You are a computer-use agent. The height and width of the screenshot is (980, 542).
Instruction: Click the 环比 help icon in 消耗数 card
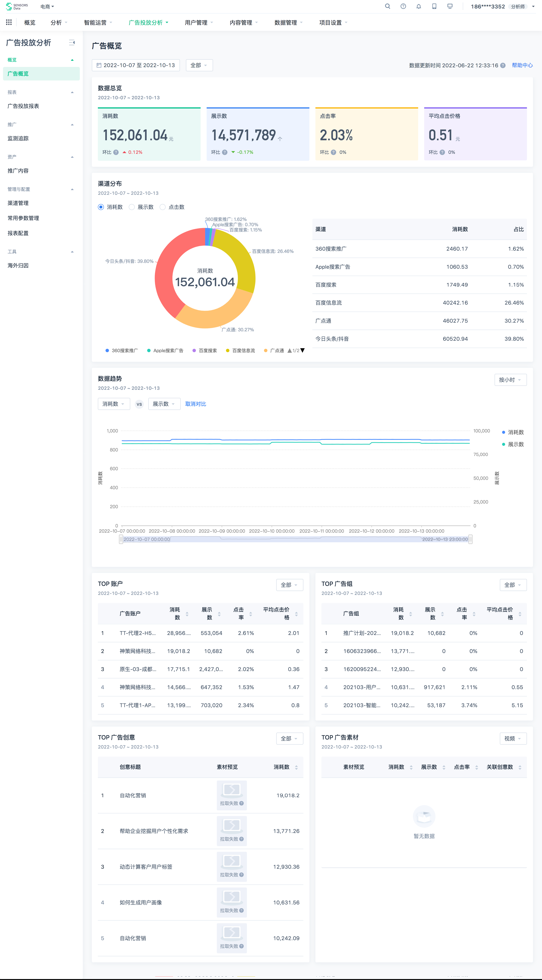pyautogui.click(x=116, y=152)
